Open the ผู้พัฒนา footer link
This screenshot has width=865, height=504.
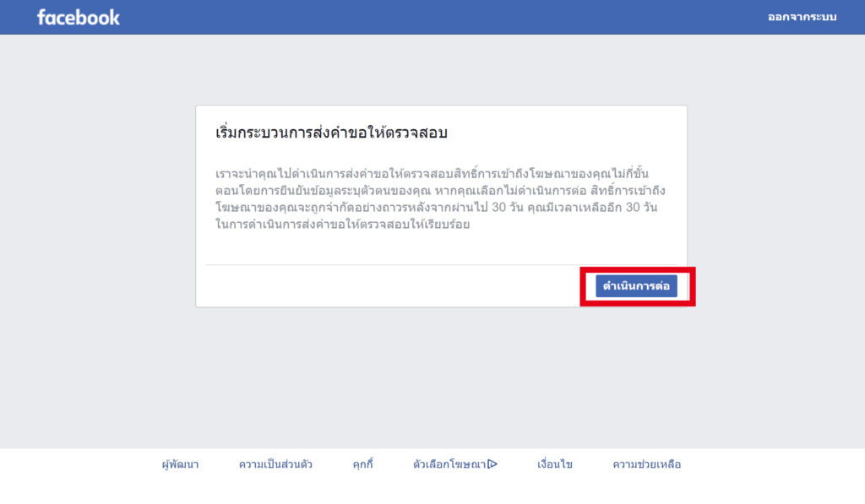[181, 464]
